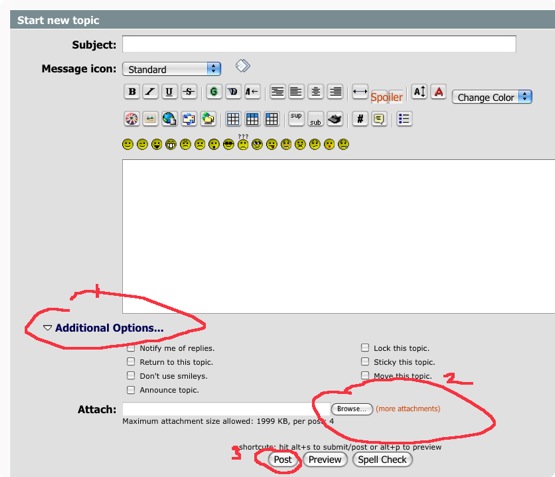Collapse the Additional Options section

(x=103, y=328)
